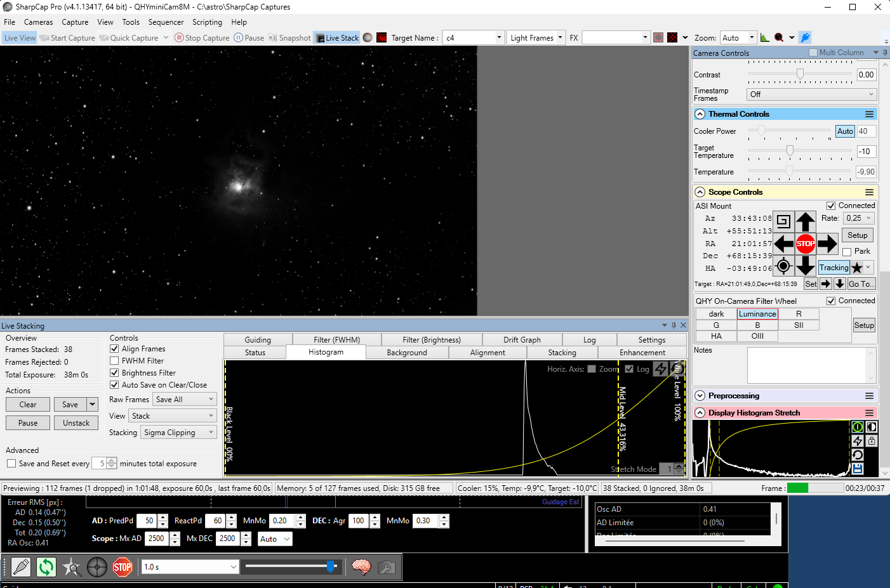890x588 pixels.
Task: Click the small right arrow next to Set
Action: (826, 284)
